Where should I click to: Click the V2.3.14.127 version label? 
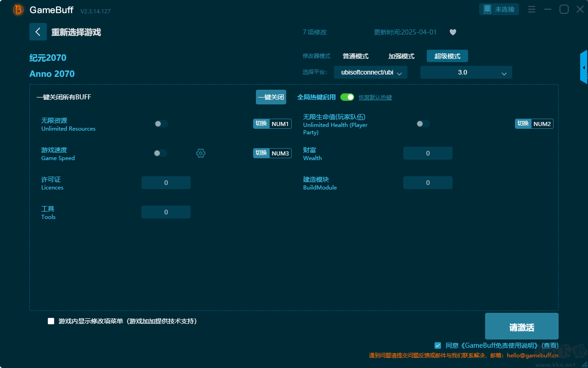pyautogui.click(x=96, y=11)
